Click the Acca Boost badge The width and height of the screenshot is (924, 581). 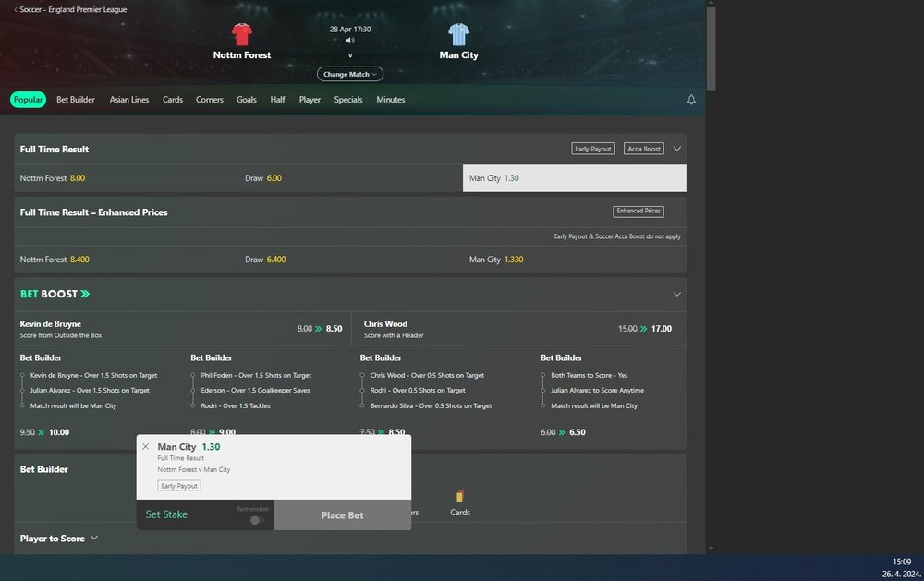[643, 149]
